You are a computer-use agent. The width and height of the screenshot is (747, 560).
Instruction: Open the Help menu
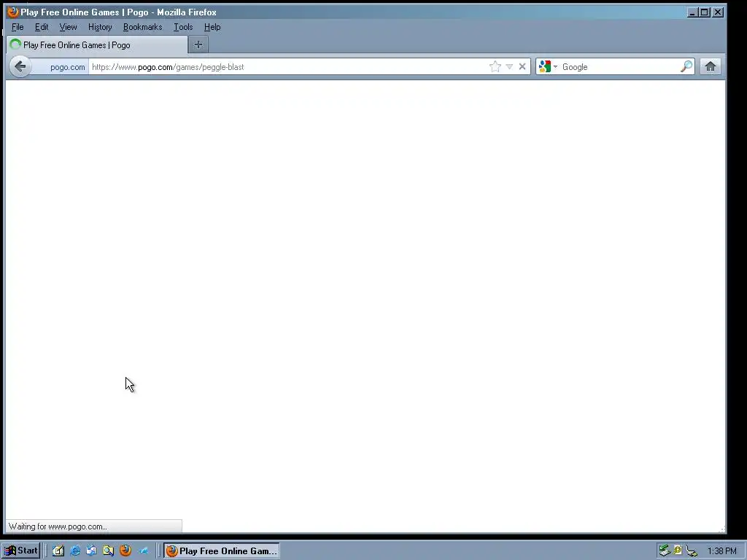[x=212, y=27]
